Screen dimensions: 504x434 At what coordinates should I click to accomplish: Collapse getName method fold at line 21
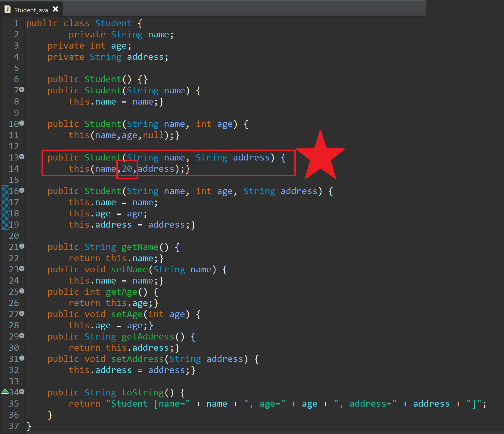coord(22,246)
